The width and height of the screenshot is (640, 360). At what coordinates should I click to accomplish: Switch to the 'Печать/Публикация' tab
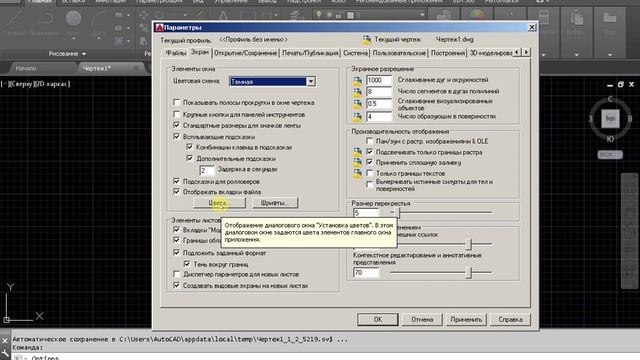(310, 53)
